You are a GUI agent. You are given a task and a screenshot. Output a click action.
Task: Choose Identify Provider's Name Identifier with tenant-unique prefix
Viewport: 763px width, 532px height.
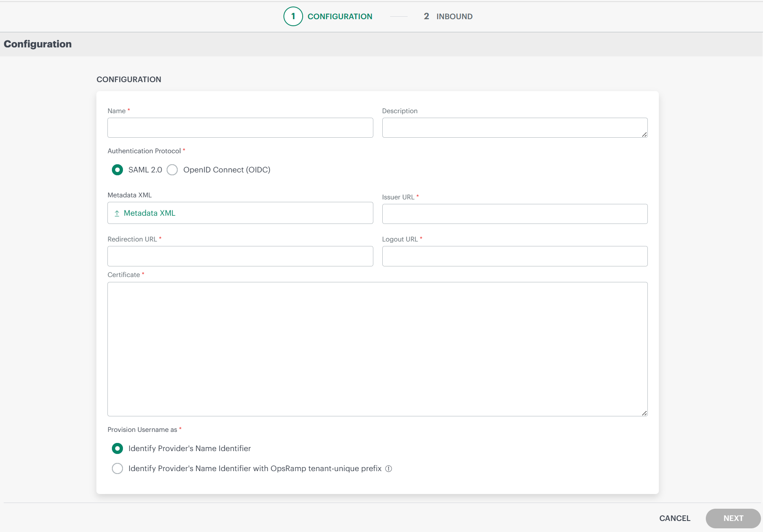117,468
